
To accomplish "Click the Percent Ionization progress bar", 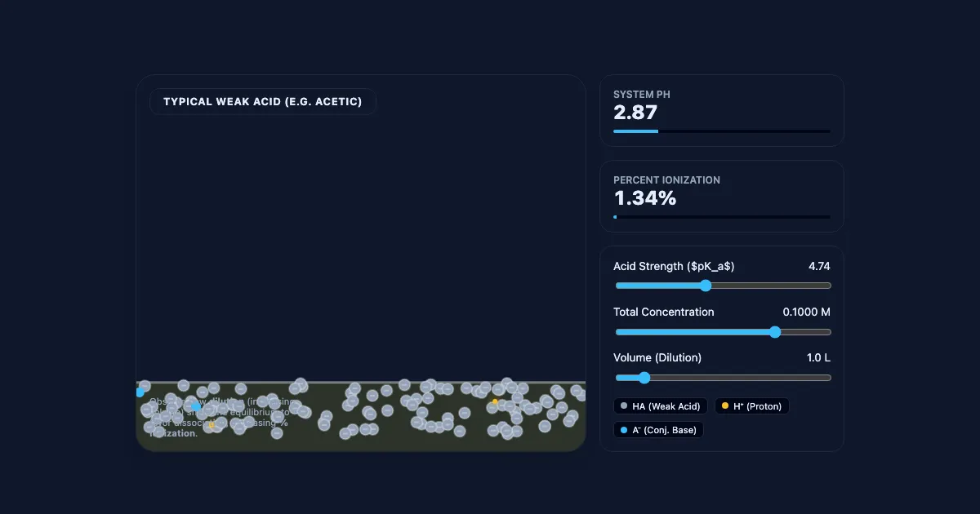I will (722, 217).
